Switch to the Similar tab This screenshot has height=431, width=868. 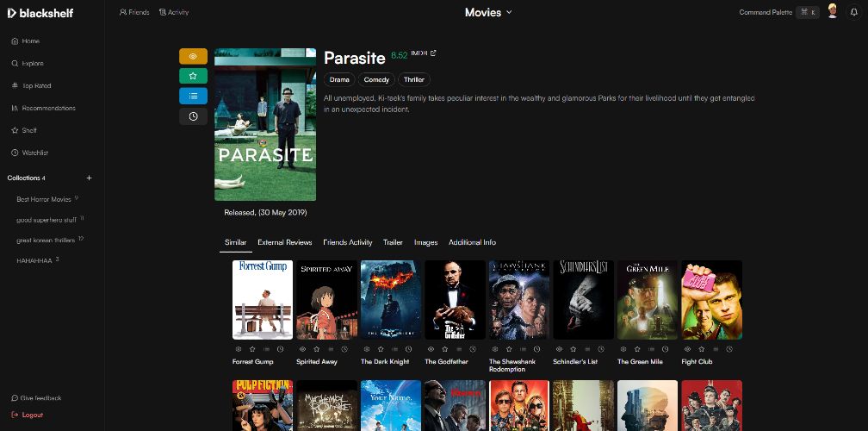(235, 242)
